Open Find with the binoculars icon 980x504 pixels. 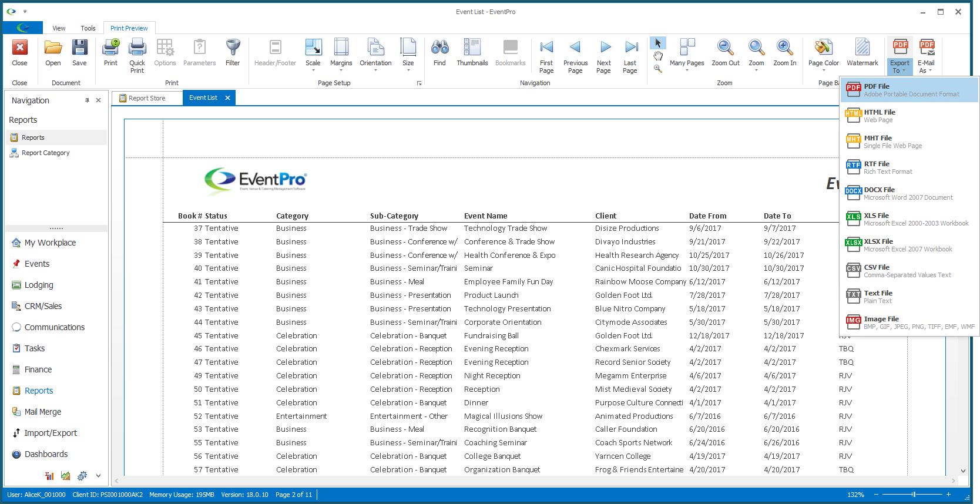439,48
